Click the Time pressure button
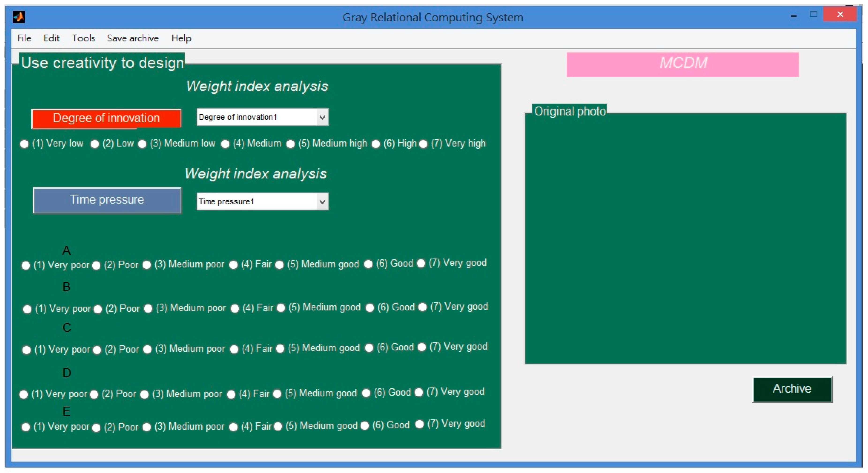868x473 pixels. [107, 200]
